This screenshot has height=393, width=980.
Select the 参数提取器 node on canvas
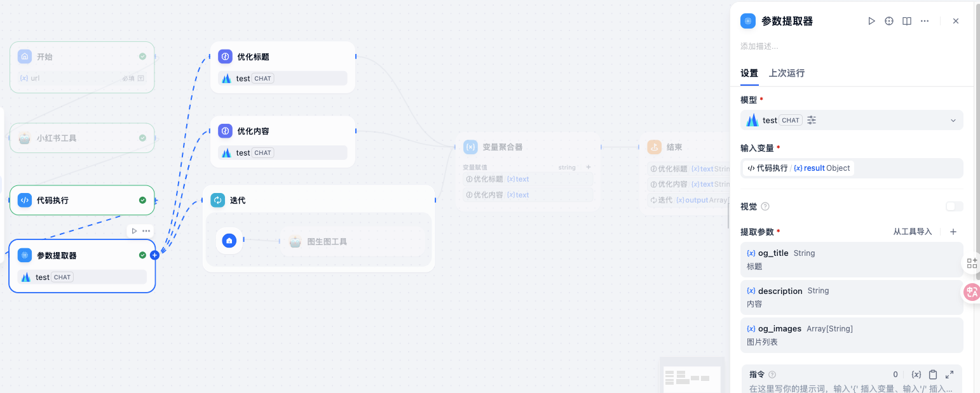coord(82,266)
